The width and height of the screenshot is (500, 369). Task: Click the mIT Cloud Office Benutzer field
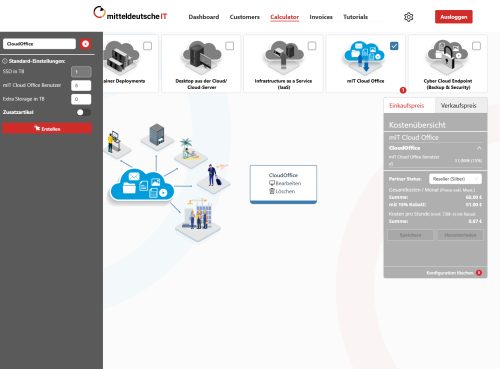pos(81,86)
